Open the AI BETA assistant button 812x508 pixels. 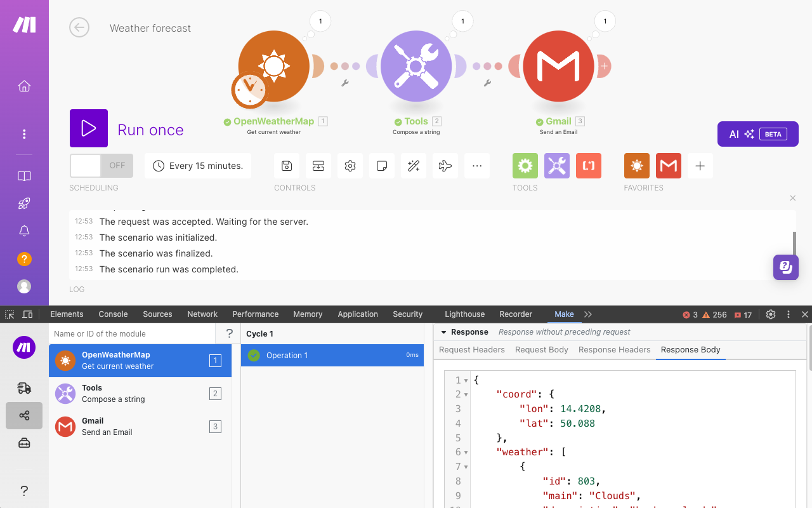tap(758, 134)
